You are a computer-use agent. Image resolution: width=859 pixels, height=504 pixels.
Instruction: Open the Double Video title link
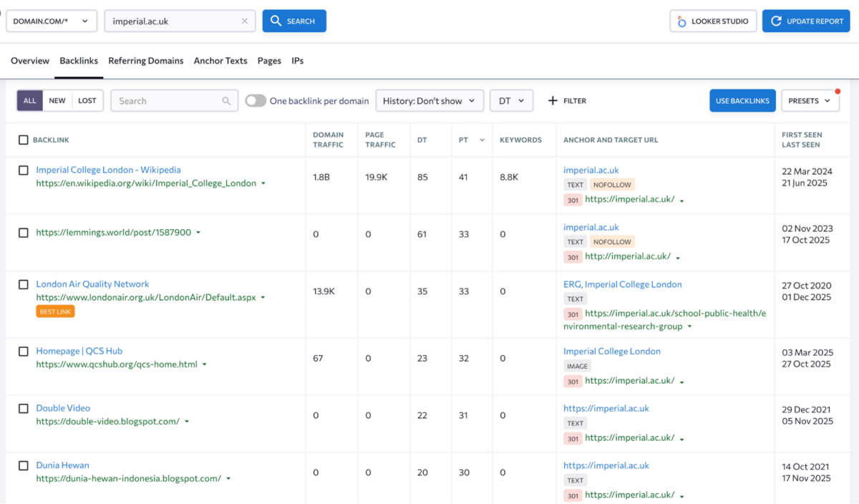pos(63,408)
